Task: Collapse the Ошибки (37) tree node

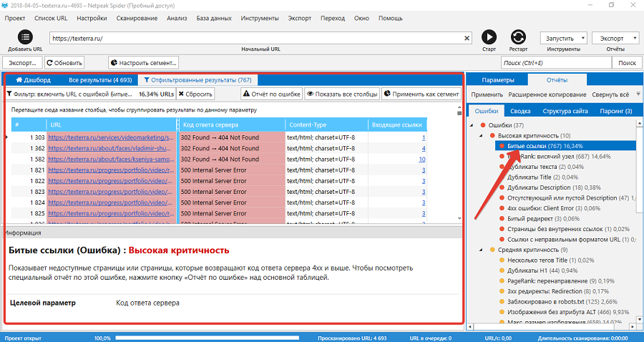Action: 472,125
